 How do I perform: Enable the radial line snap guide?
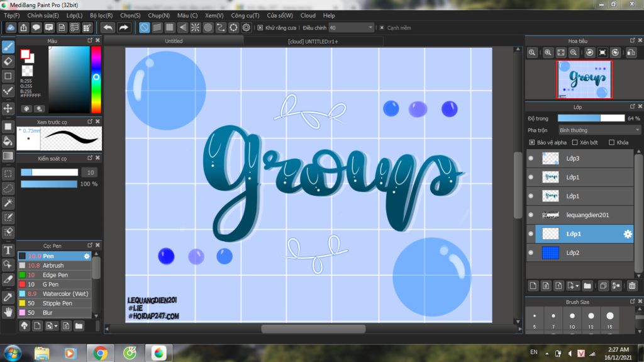click(195, 28)
